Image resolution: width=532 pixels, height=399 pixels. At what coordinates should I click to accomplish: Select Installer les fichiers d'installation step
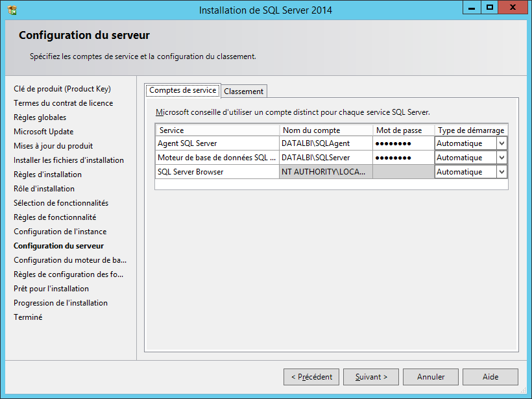tap(69, 160)
